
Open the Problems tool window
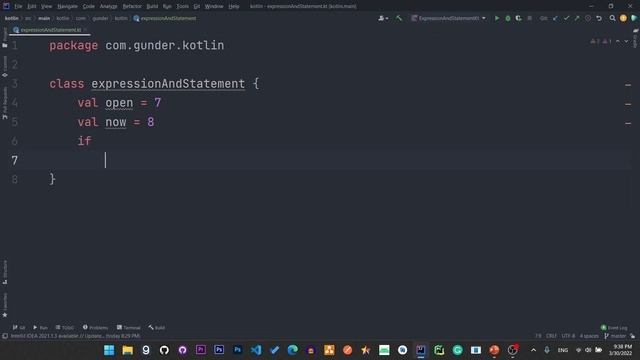(95, 327)
